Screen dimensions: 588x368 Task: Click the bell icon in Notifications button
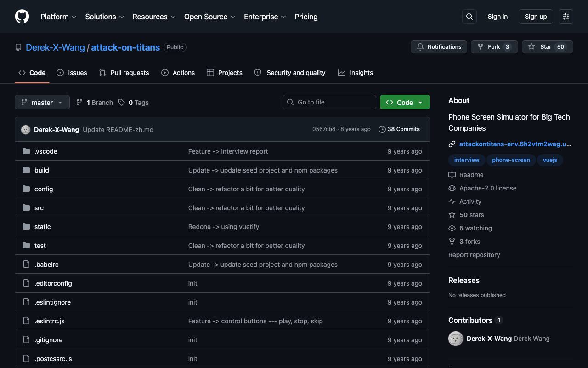[420, 47]
